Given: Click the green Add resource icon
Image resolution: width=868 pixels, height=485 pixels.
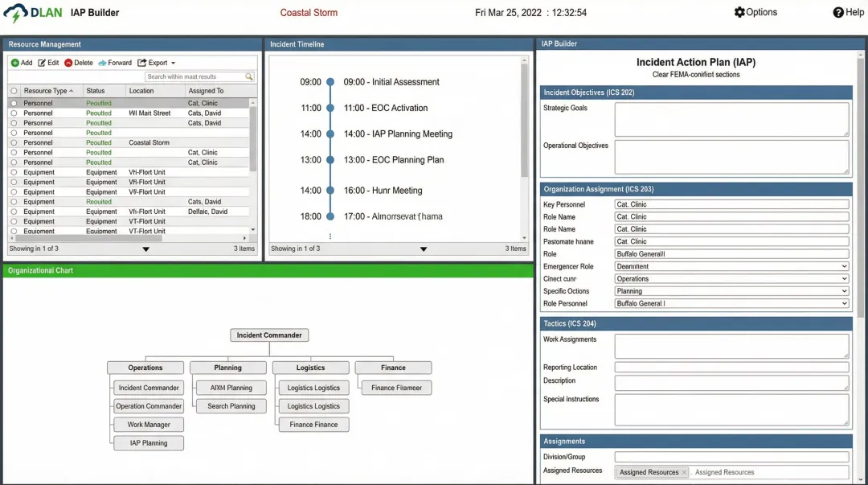Looking at the screenshot, I should 15,63.
